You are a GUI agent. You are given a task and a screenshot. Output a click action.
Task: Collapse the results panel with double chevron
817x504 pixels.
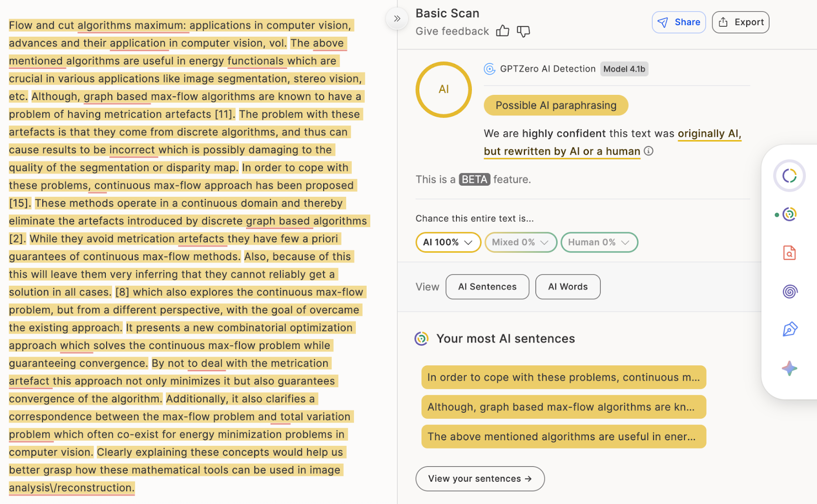(397, 19)
